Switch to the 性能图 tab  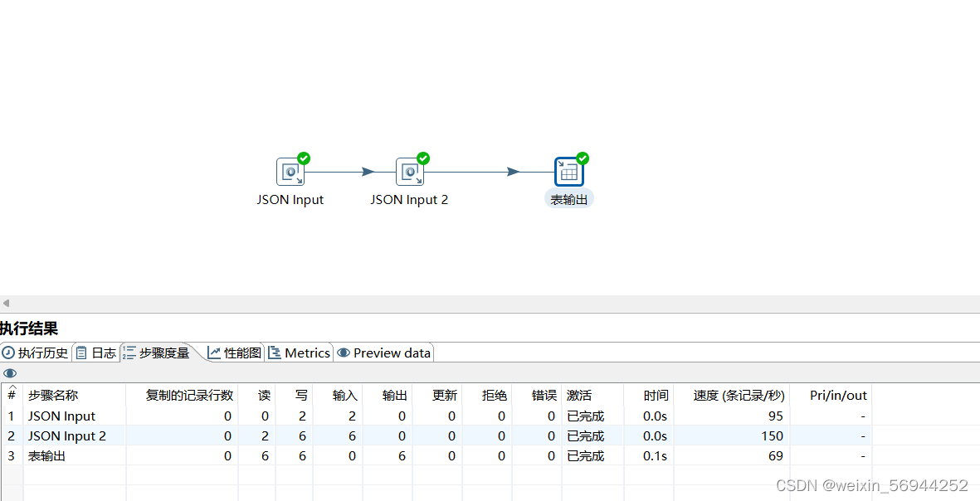236,352
